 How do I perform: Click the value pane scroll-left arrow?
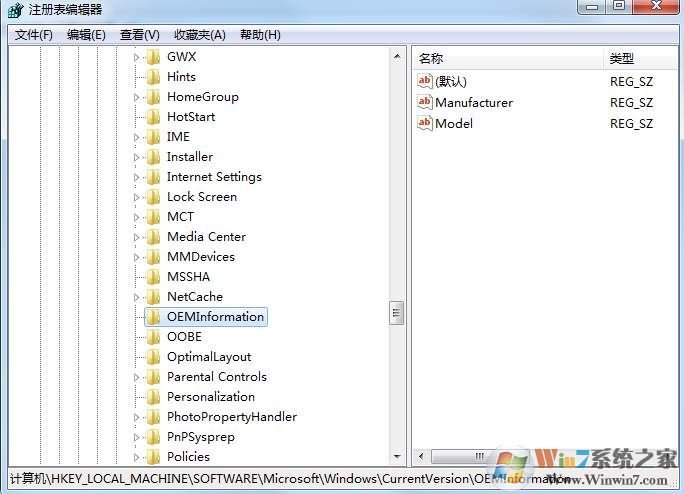[421, 456]
